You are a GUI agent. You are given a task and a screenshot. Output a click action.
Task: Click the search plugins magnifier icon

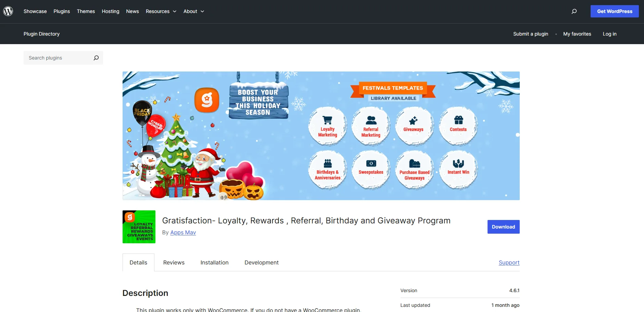tap(96, 58)
